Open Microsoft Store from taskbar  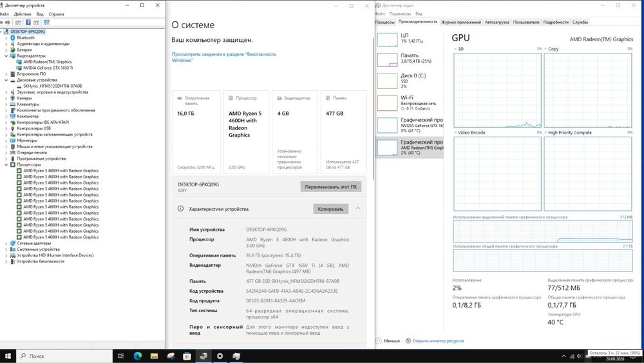coord(187,356)
